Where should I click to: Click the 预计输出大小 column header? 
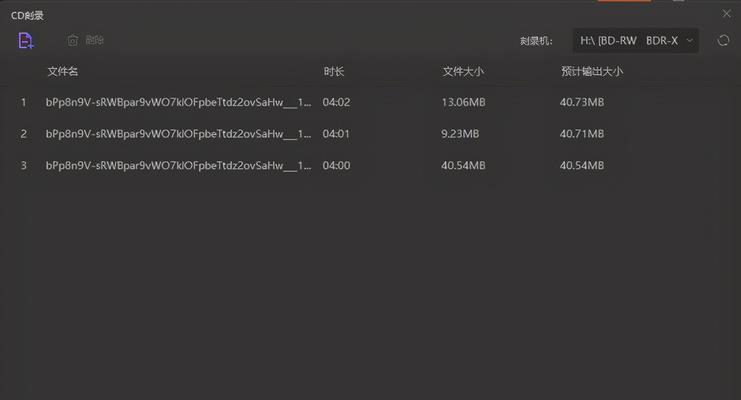tap(592, 71)
